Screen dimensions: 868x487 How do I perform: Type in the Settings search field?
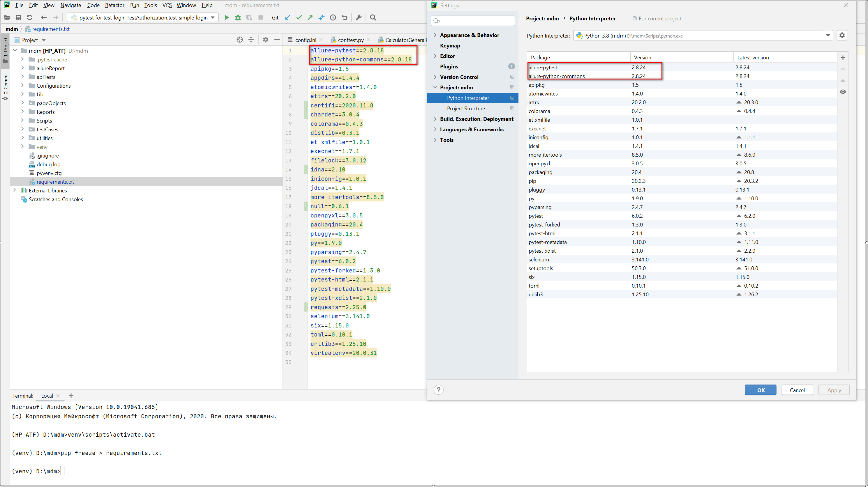tap(473, 21)
